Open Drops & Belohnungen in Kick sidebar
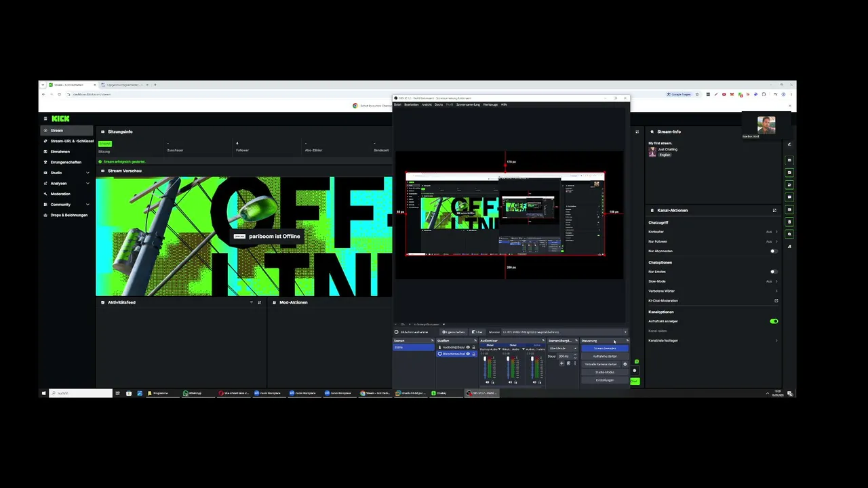The height and width of the screenshot is (488, 868). [x=66, y=215]
